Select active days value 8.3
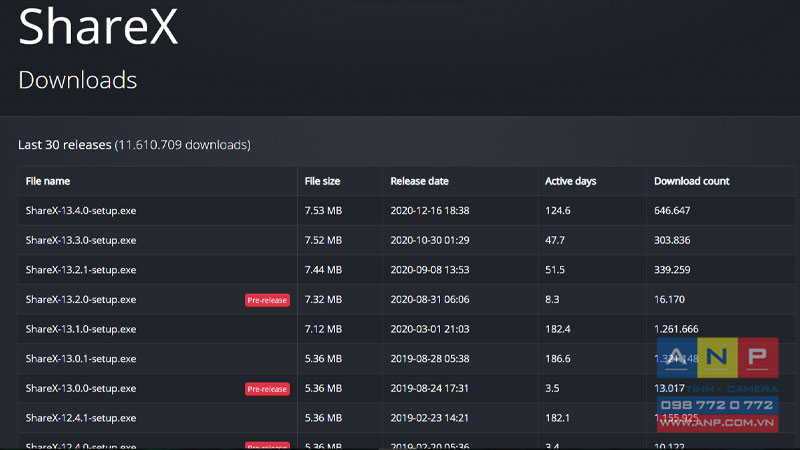 tap(552, 299)
